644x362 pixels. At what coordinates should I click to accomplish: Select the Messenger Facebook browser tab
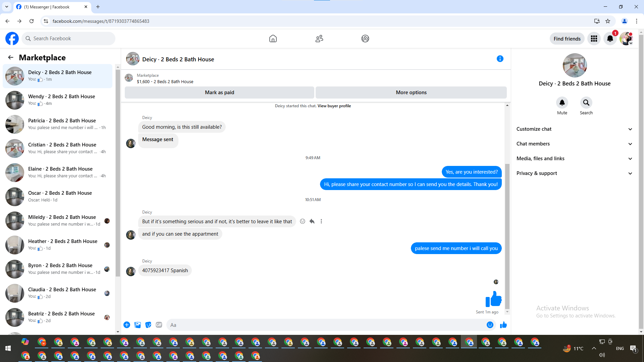click(52, 7)
